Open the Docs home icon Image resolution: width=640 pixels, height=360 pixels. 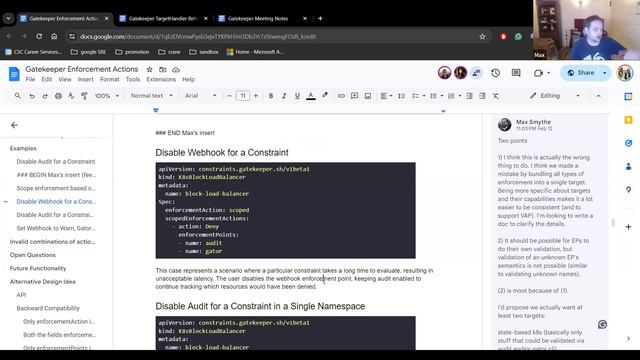click(x=14, y=74)
